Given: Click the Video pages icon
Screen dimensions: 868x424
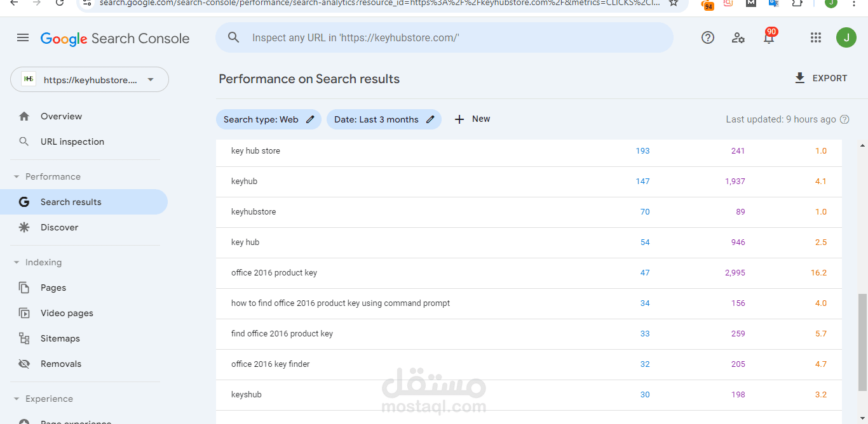Looking at the screenshot, I should (x=24, y=313).
